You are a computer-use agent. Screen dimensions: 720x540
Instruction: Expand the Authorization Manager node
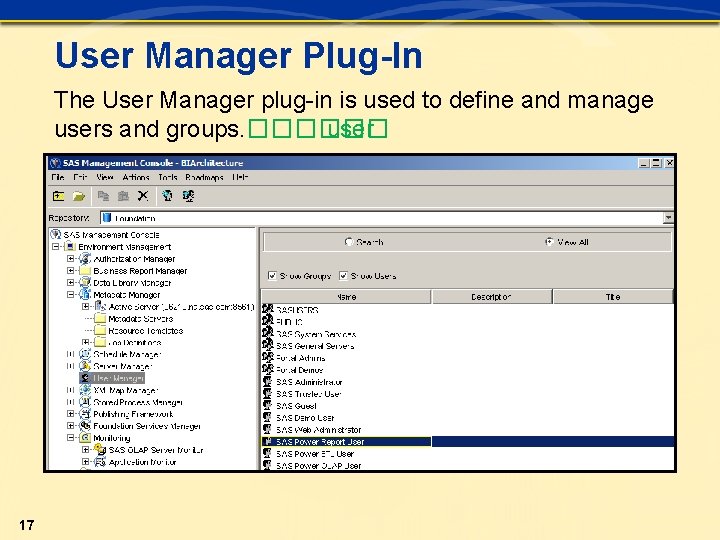71,259
